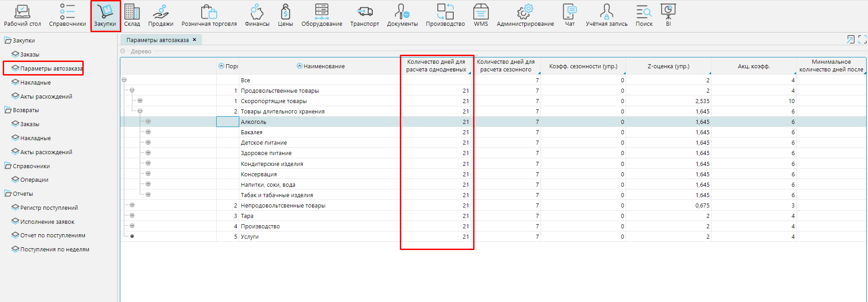Toggle fullscreen view icon at top right
Screen dimensions: 868x302
pos(862,40)
